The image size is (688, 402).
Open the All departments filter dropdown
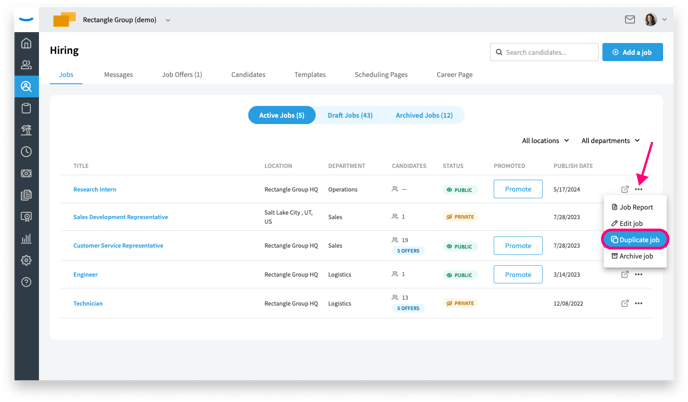pyautogui.click(x=610, y=140)
